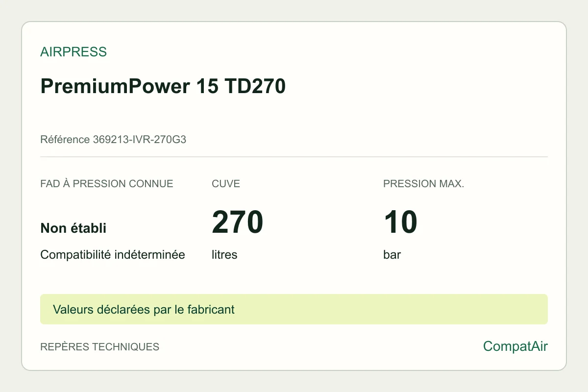Click the bar unit label

[x=392, y=255]
